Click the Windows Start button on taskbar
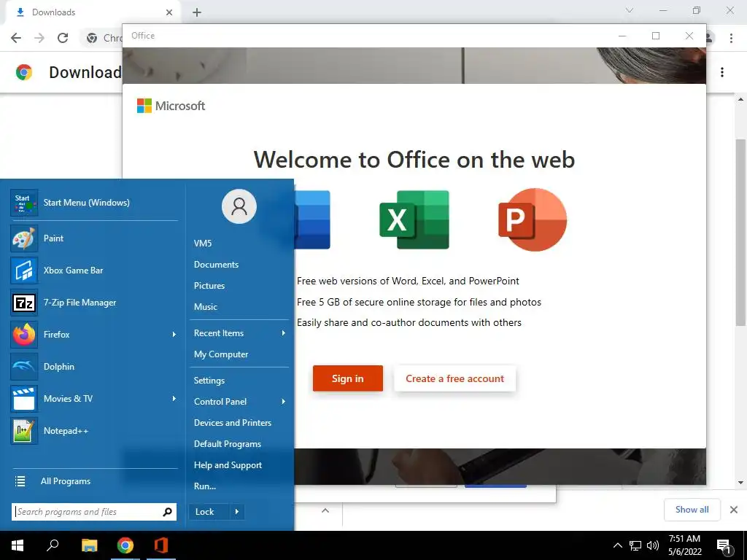This screenshot has width=747, height=560. point(18,545)
